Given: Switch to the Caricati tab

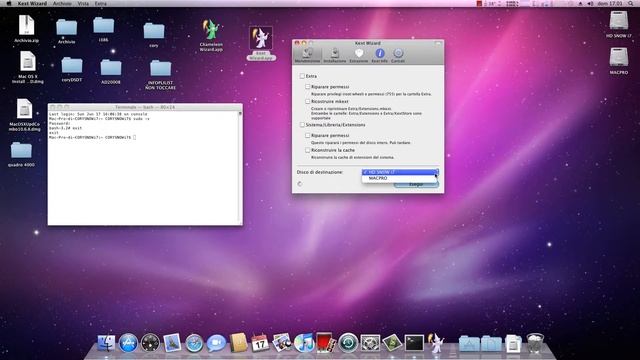Looking at the screenshot, I should tap(398, 56).
